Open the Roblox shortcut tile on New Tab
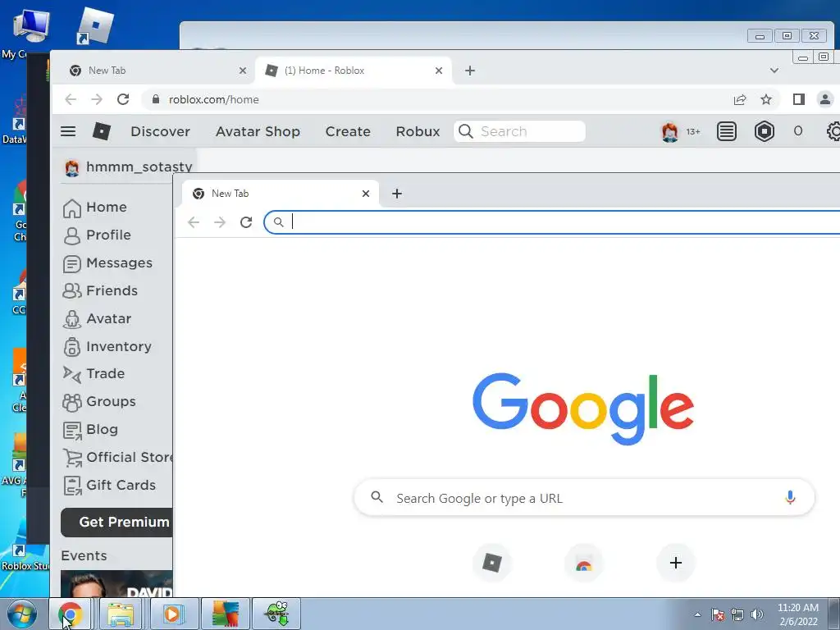The width and height of the screenshot is (840, 630). [492, 563]
